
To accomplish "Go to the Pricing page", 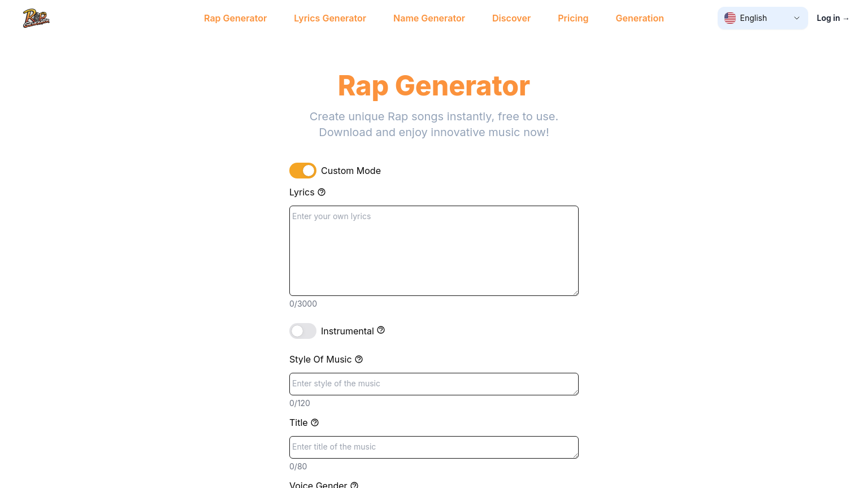I will pyautogui.click(x=573, y=18).
